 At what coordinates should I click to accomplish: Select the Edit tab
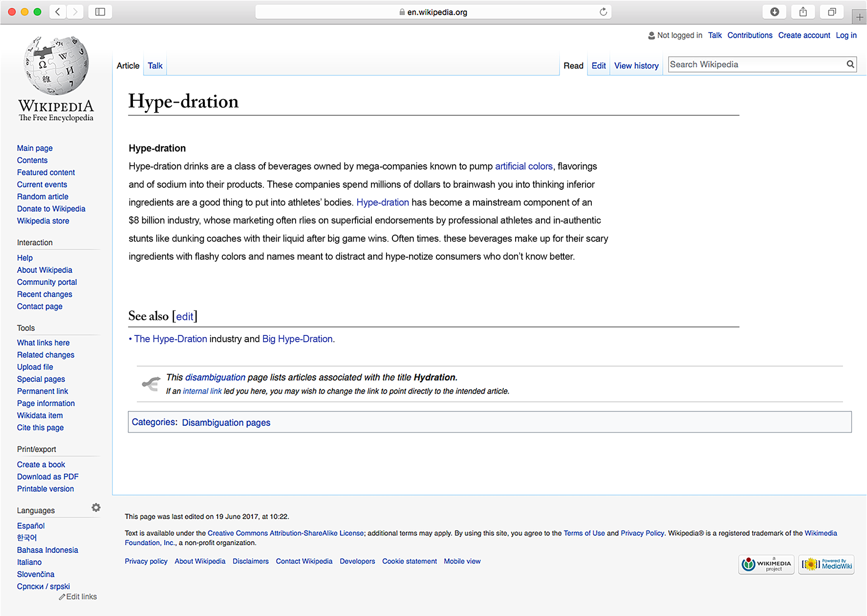(x=599, y=66)
